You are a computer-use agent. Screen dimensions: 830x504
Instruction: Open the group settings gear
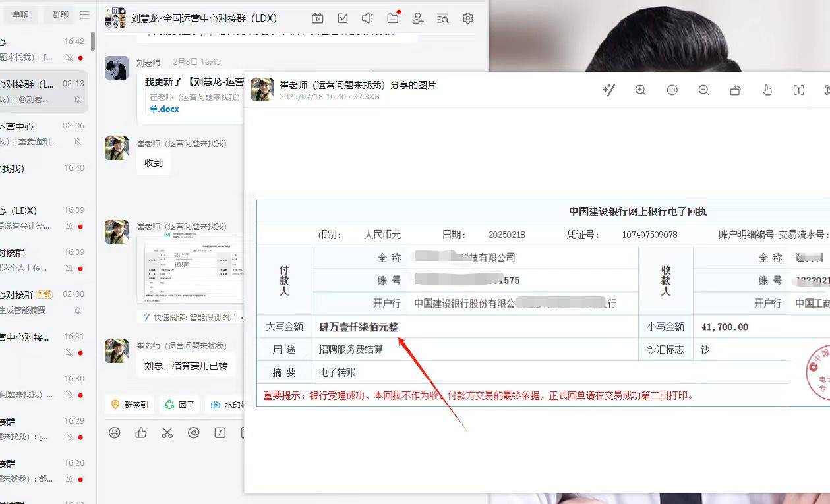click(x=468, y=18)
